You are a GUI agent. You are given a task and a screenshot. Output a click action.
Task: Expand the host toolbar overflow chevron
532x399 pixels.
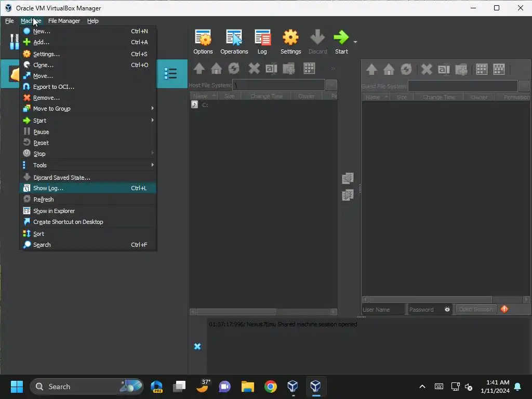tap(333, 69)
